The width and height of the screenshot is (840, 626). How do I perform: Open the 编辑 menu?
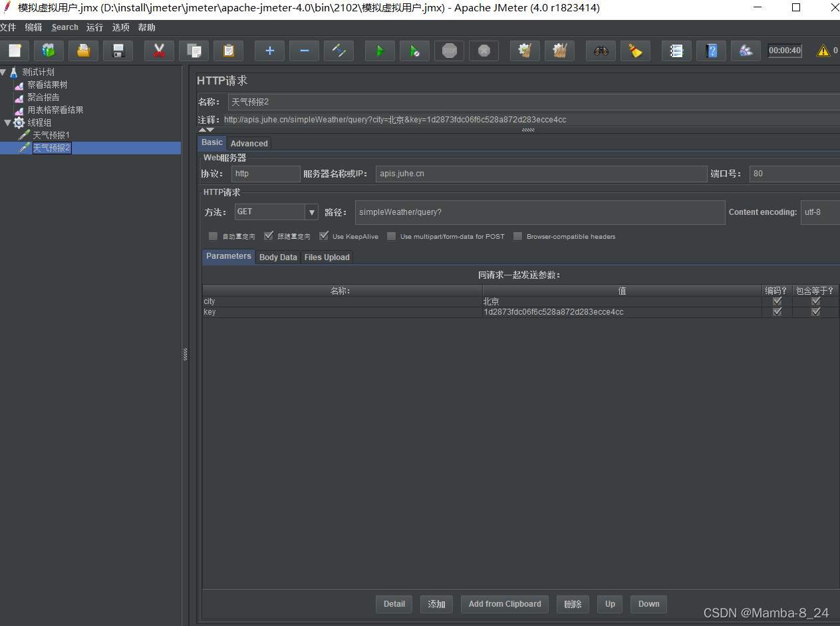[33, 27]
